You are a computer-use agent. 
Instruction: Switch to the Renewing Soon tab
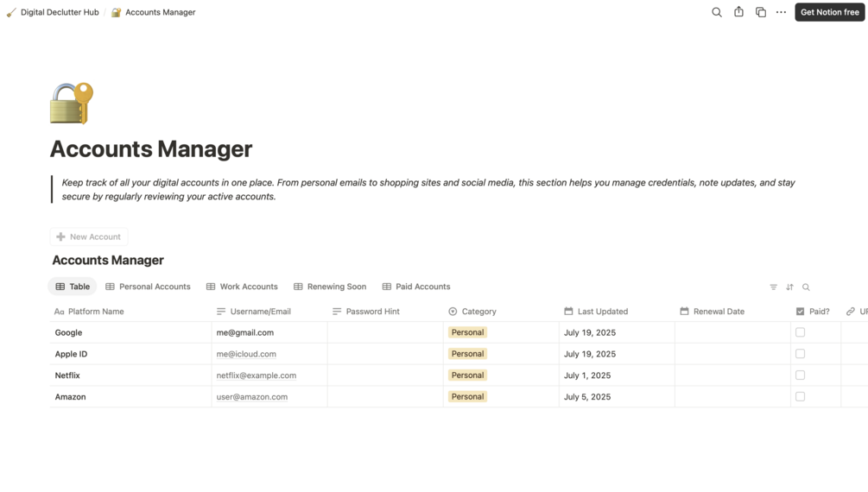pyautogui.click(x=330, y=287)
